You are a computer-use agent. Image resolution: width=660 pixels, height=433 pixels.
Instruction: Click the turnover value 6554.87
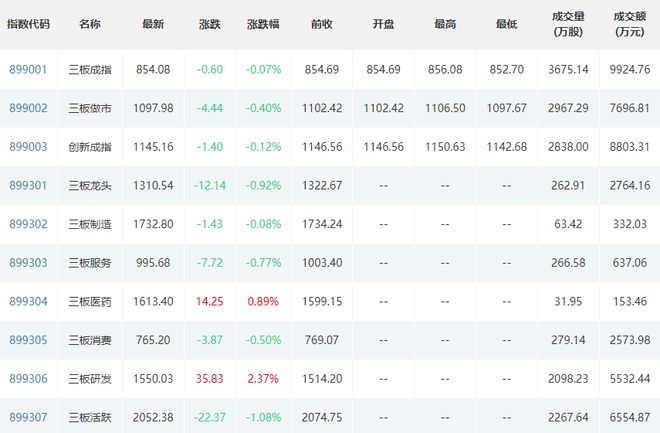coord(630,417)
